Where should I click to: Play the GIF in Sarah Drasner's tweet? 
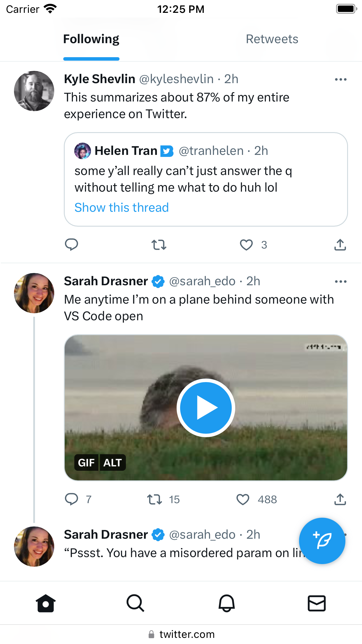206,407
